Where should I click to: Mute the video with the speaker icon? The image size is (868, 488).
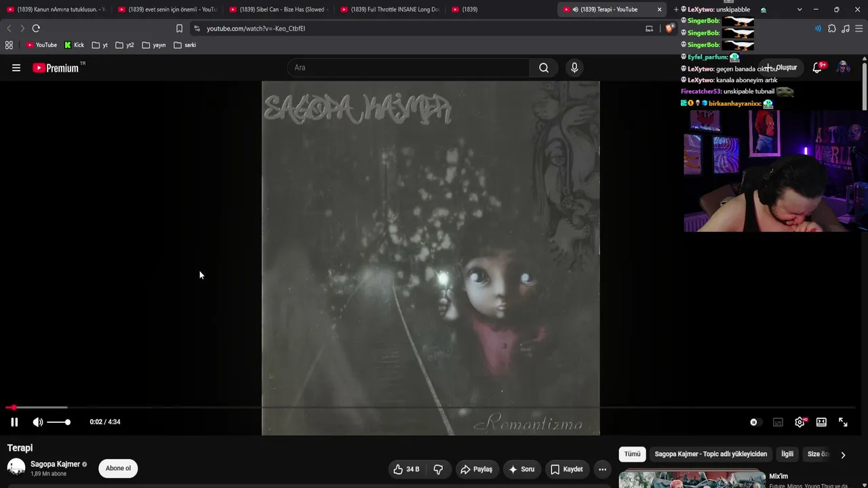(38, 422)
